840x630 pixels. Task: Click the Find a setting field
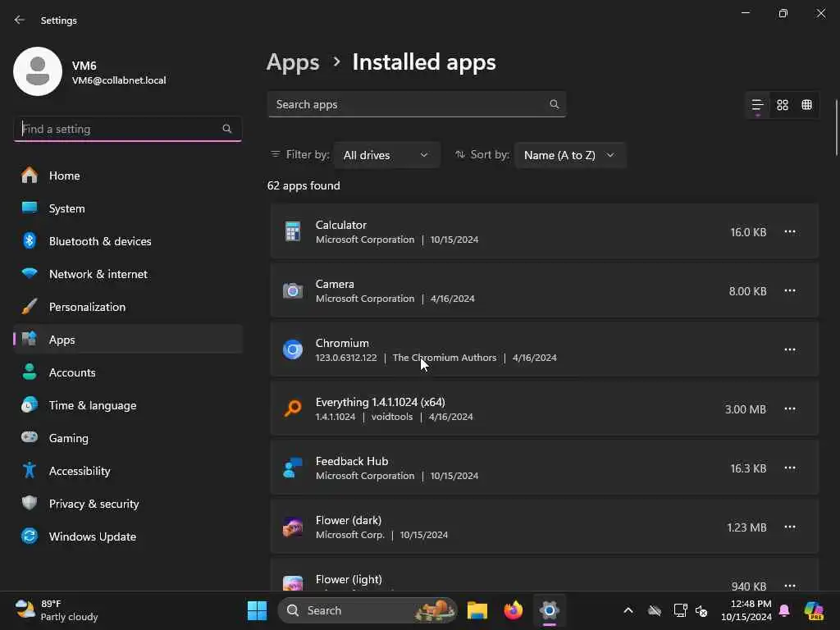pos(119,129)
